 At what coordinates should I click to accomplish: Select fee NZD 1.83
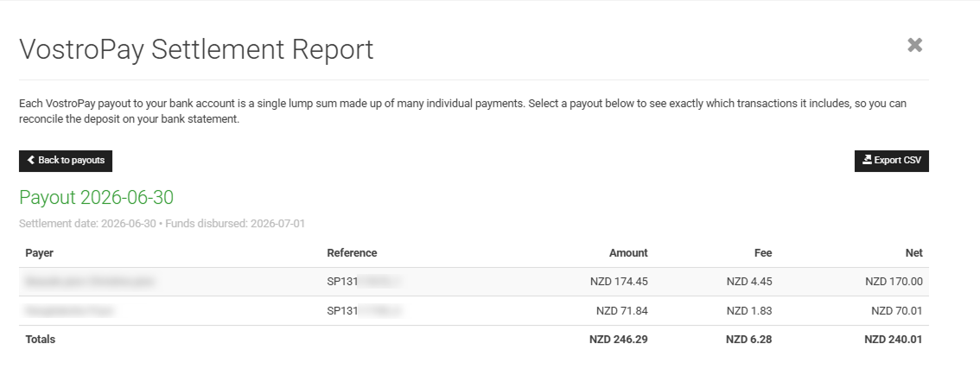(748, 310)
